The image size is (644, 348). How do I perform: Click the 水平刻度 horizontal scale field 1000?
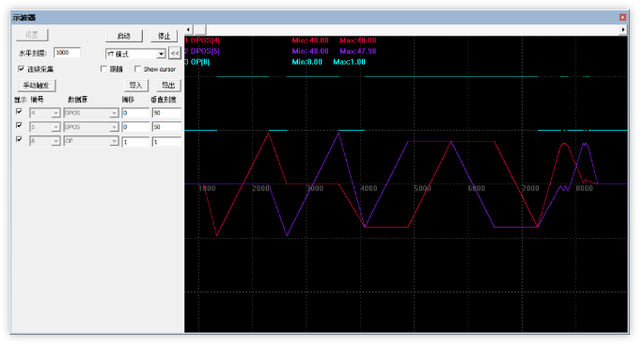tap(67, 53)
